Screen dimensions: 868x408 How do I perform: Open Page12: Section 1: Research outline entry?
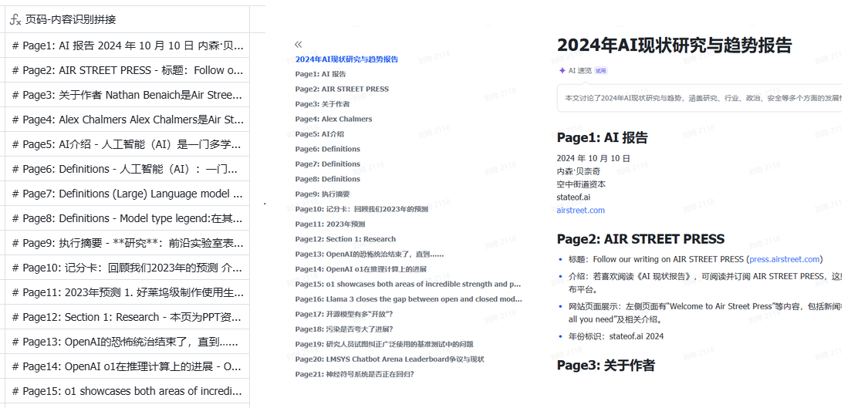click(345, 239)
